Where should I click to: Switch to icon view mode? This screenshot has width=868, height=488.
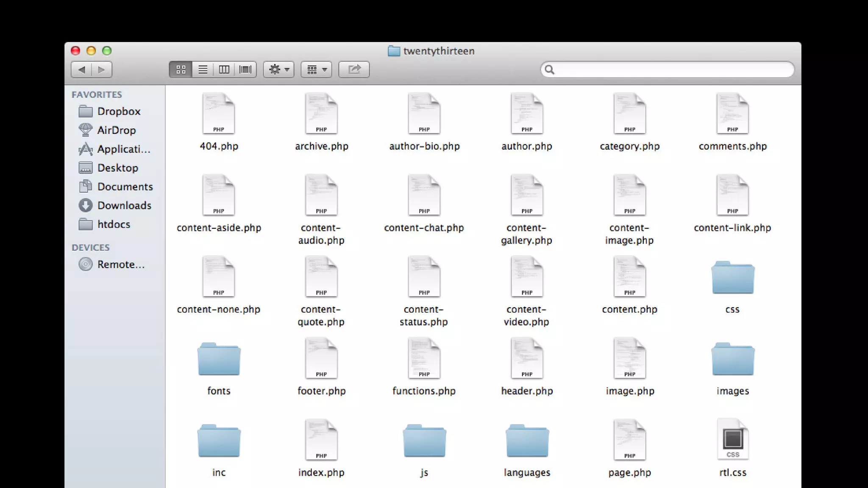(181, 69)
